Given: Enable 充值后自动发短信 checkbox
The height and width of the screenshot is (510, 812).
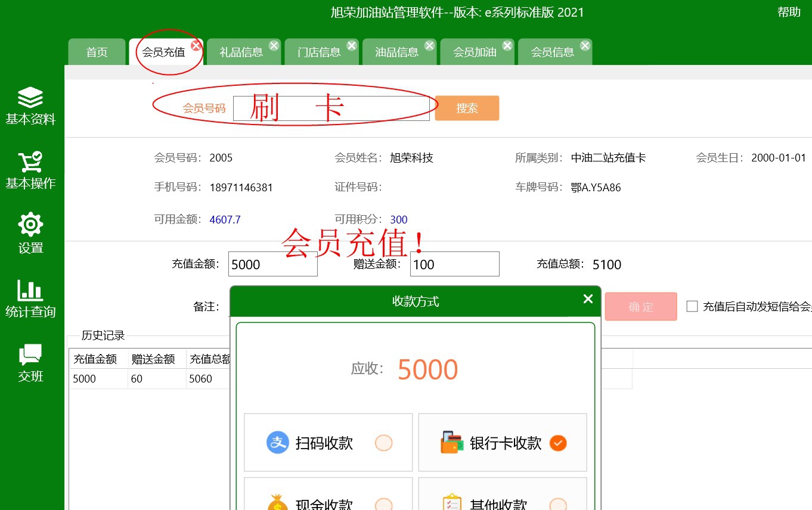Looking at the screenshot, I should pyautogui.click(x=692, y=306).
